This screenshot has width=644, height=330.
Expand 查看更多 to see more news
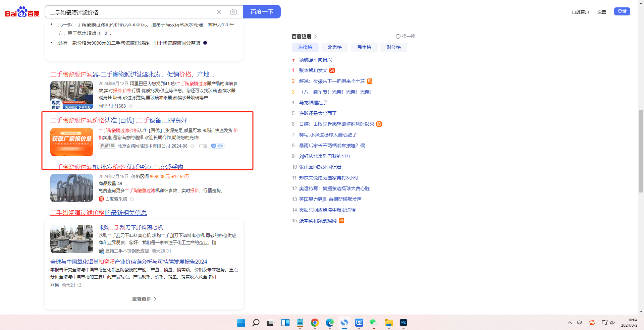coord(144,299)
